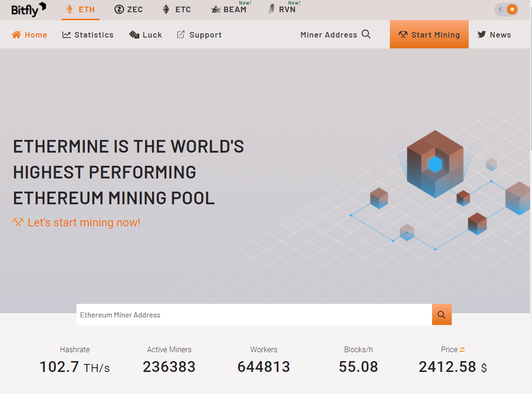Click the Beam triangle icon
The image size is (532, 394).
[216, 9]
